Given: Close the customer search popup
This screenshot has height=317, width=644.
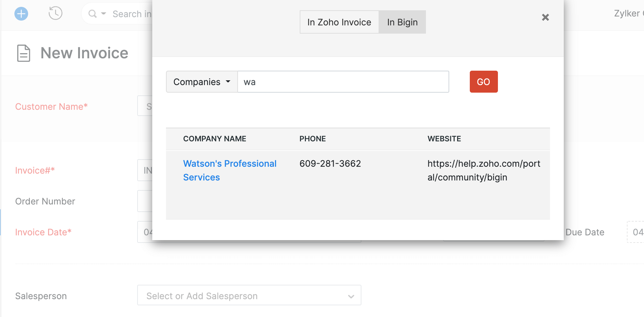Looking at the screenshot, I should tap(545, 17).
